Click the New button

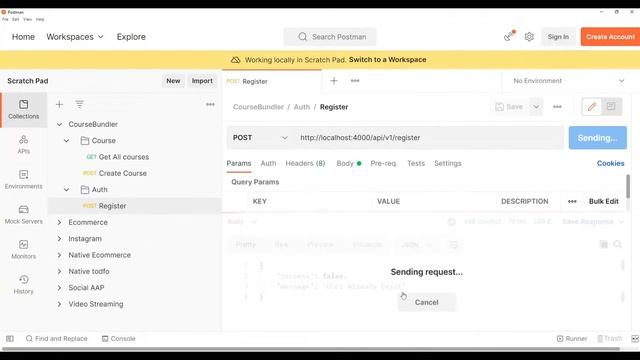pyautogui.click(x=173, y=81)
